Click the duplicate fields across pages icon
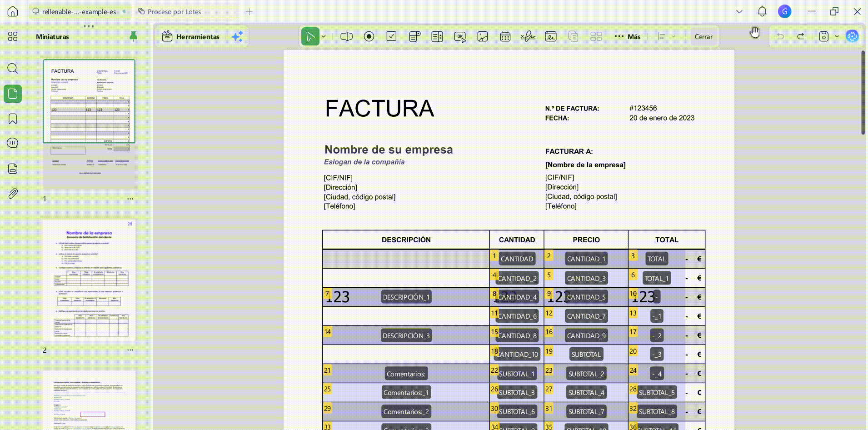 (574, 36)
